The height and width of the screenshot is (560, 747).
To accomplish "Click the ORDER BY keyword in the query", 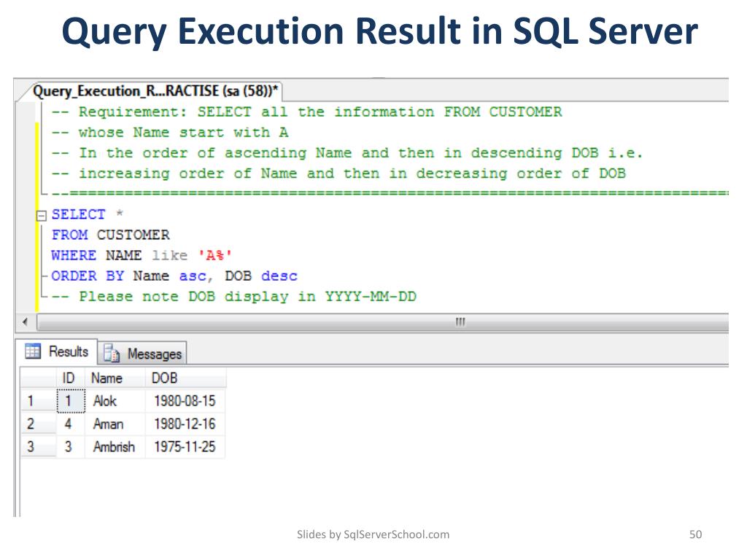I will click(88, 276).
